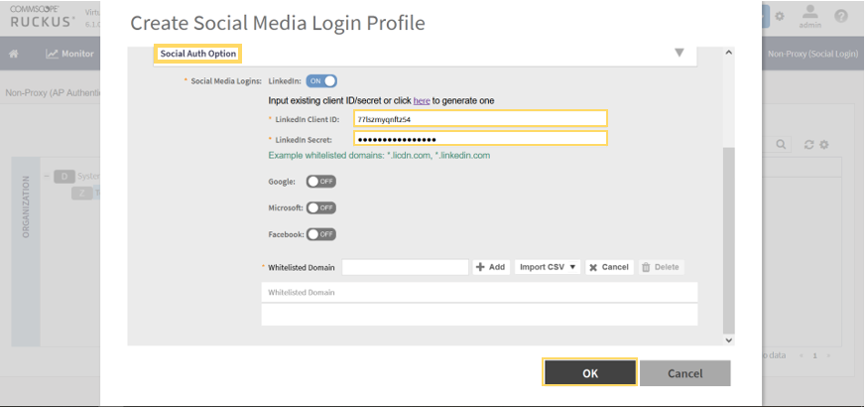This screenshot has width=868, height=408.
Task: Focus the LinkedIn Client ID field
Action: 480,119
